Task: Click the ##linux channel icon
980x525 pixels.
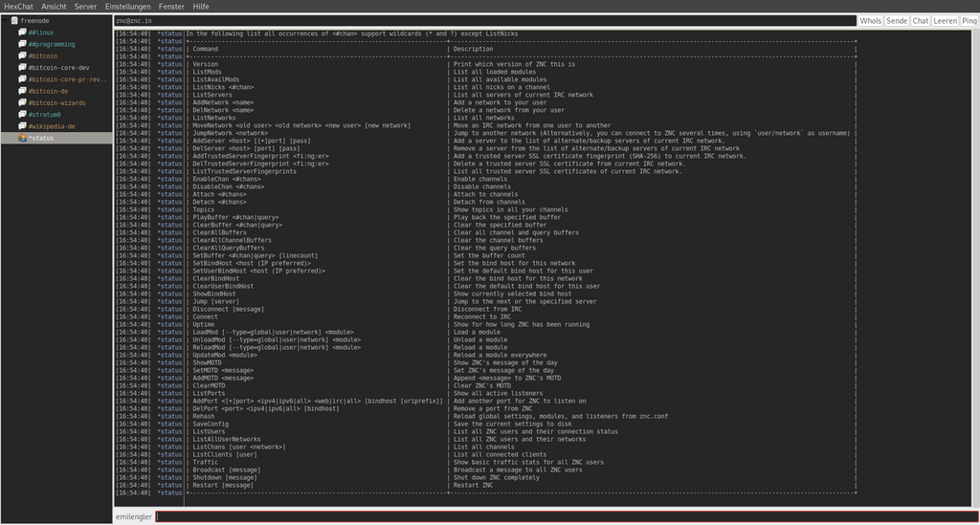Action: point(23,32)
